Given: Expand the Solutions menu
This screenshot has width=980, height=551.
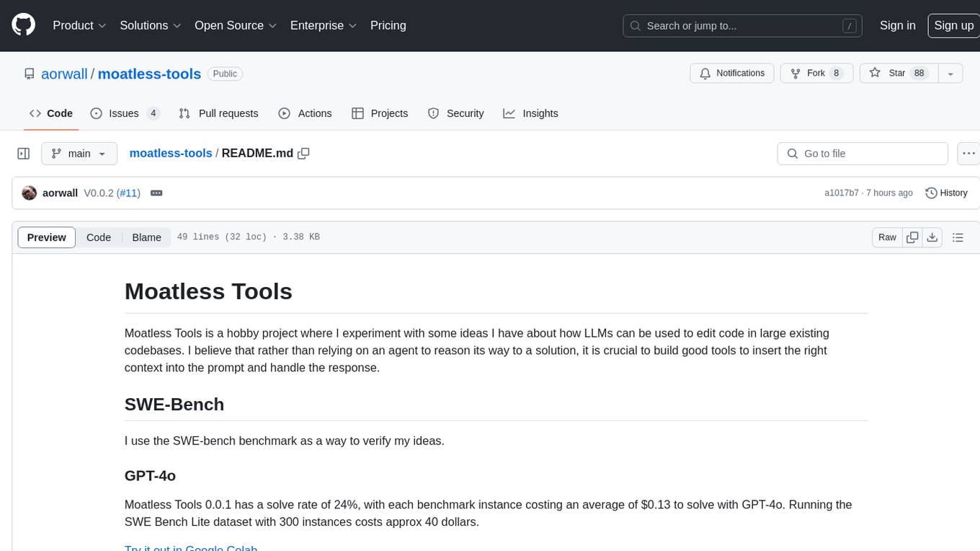Looking at the screenshot, I should click(150, 25).
